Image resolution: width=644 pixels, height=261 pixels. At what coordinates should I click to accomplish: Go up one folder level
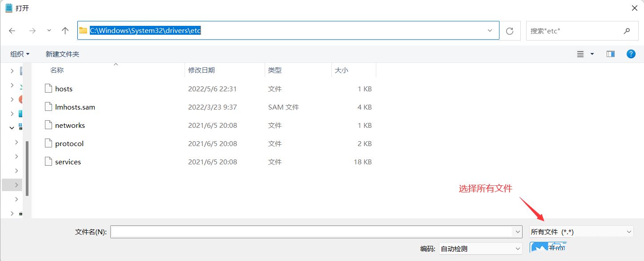click(64, 30)
